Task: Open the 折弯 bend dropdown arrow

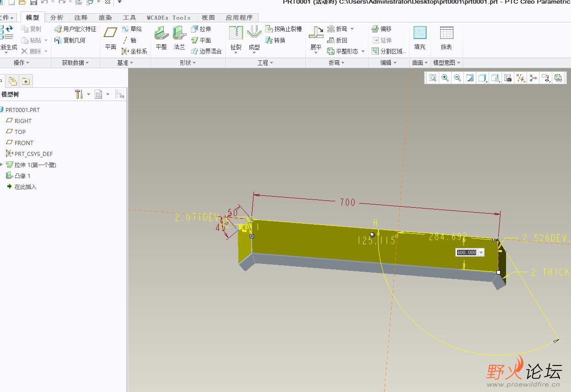Action: (352, 29)
